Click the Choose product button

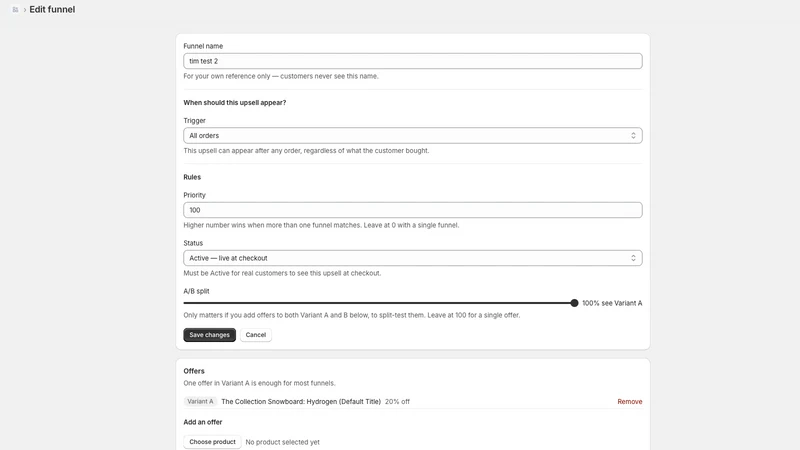click(x=212, y=442)
